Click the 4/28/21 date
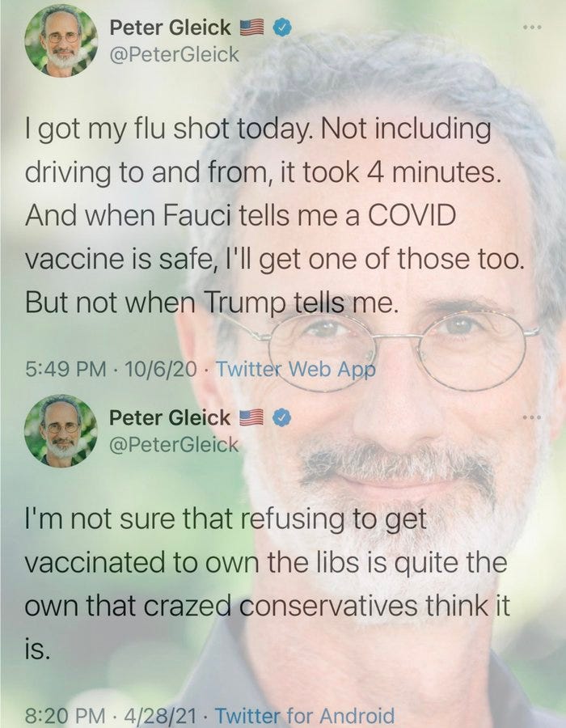The width and height of the screenshot is (566, 728). click(x=159, y=716)
